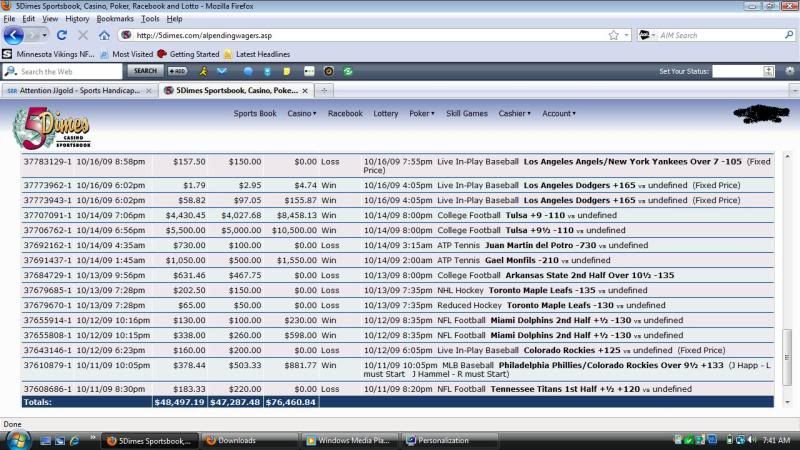
Task: Click the Sports Book link
Action: click(x=255, y=113)
